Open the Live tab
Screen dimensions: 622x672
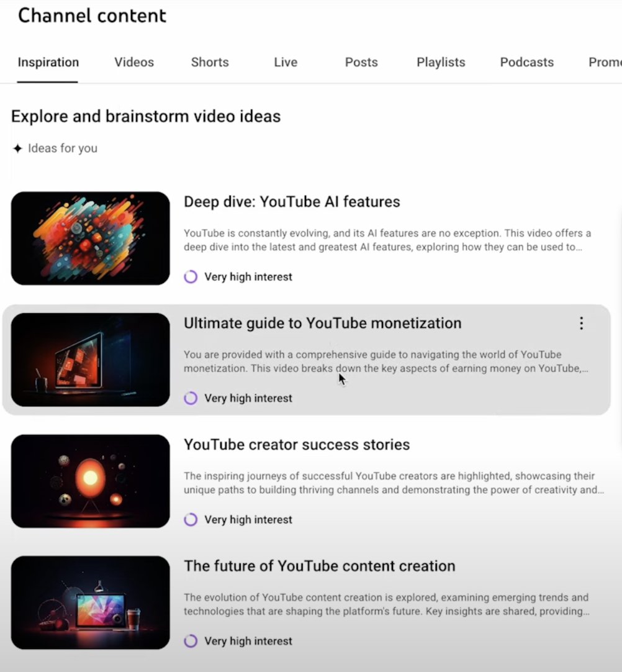pyautogui.click(x=286, y=62)
